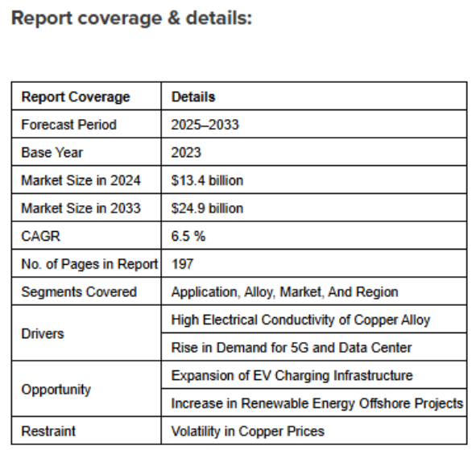476x450 pixels.
Task: Select the '$13.4 billion' value
Action: (207, 180)
